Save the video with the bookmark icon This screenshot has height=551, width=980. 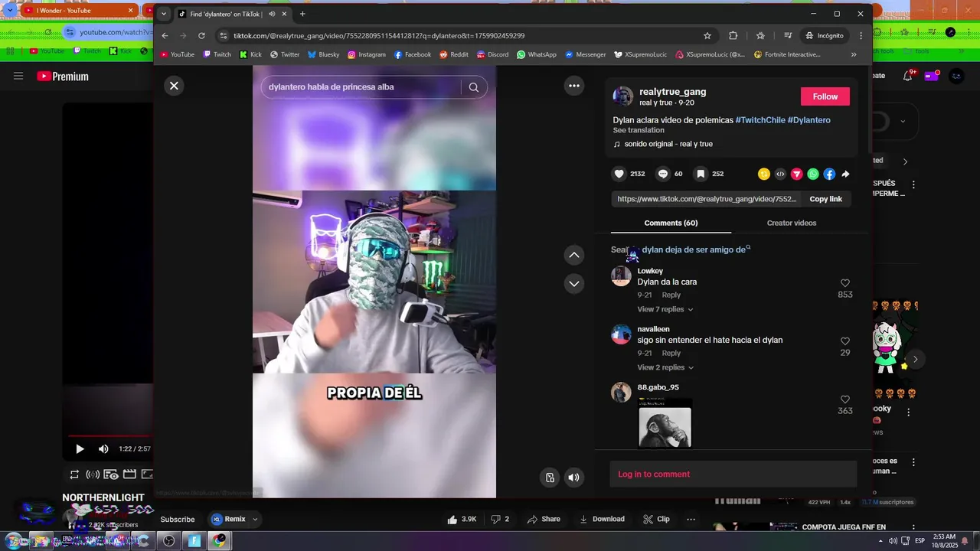coord(701,174)
